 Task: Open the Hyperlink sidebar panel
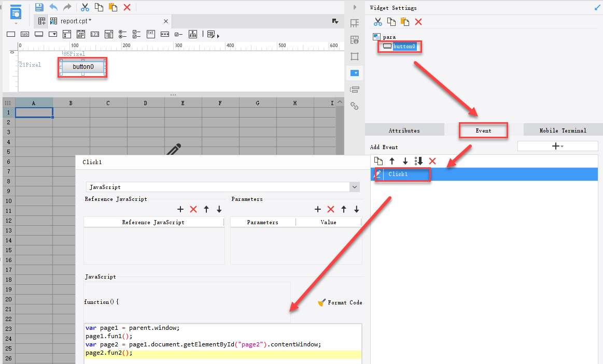pos(355,106)
